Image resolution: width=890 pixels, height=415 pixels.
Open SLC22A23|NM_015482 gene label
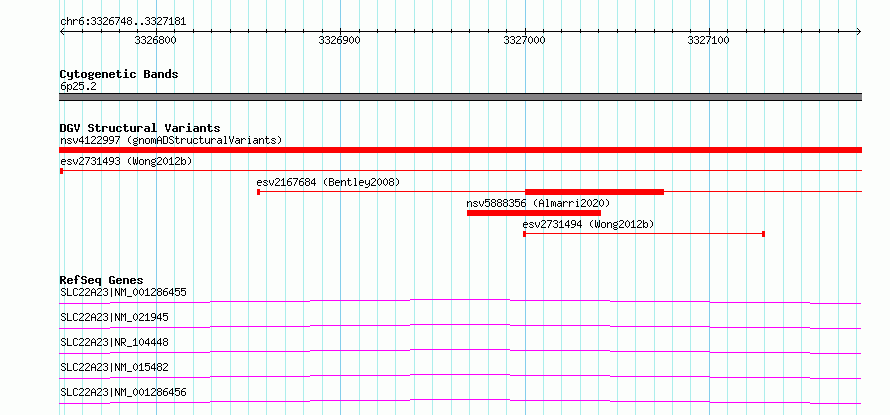coord(114,367)
